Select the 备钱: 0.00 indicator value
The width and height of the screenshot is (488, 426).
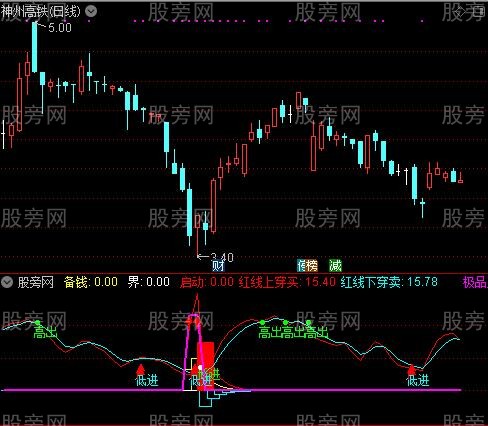pyautogui.click(x=91, y=282)
